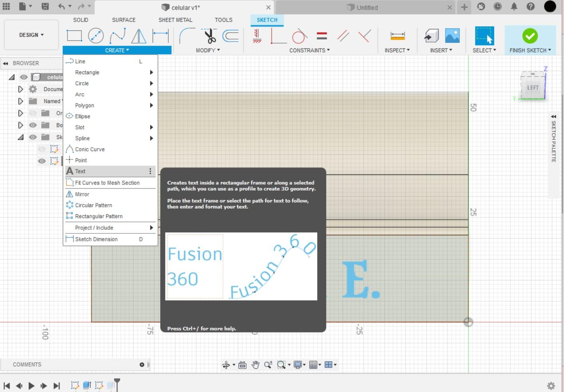The image size is (564, 392).
Task: Select Conic Curve menu entry
Action: [110, 149]
